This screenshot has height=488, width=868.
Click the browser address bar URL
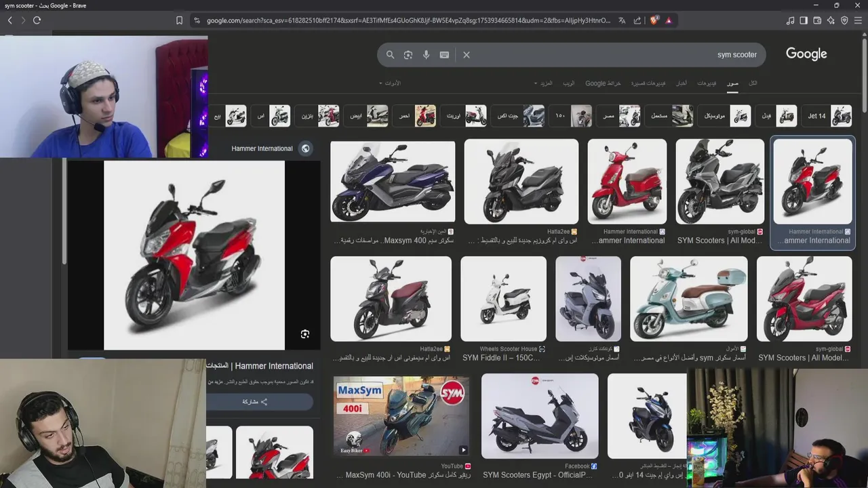(408, 20)
